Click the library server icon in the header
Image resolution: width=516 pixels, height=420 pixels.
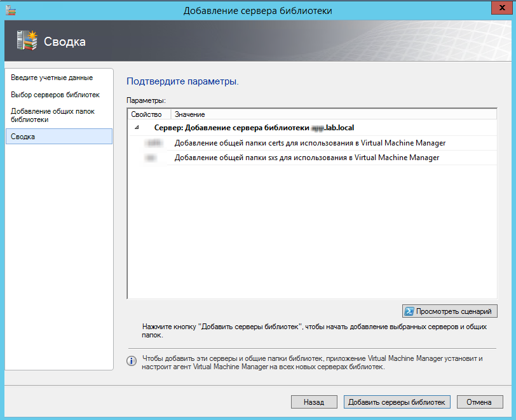click(x=26, y=41)
